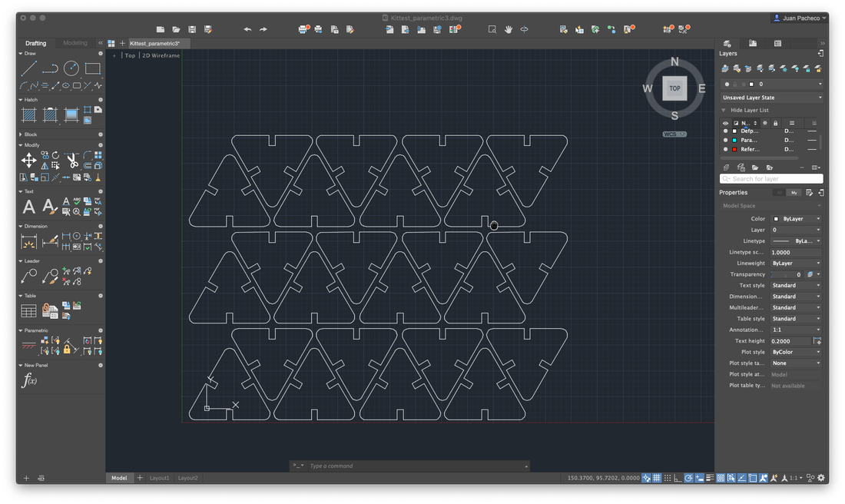Toggle grid display in status bar

(x=657, y=478)
